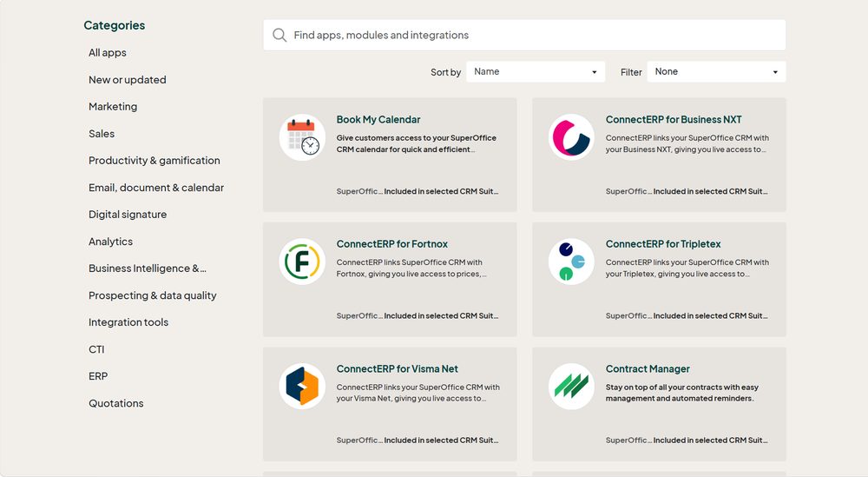Viewport: 868px width, 477px height.
Task: Click the Fortnox card description text
Action: coord(411,268)
